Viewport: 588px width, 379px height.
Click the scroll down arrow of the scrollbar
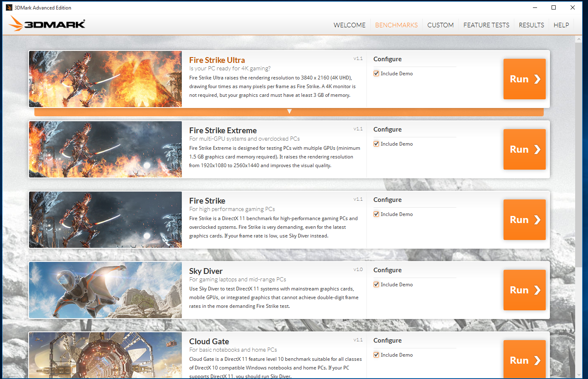coord(578,375)
